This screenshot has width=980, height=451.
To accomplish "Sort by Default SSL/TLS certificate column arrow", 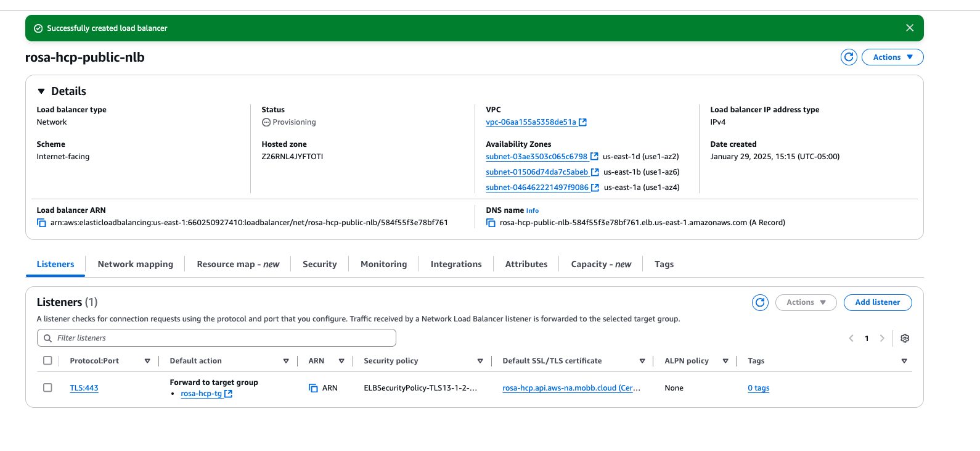I will pyautogui.click(x=642, y=361).
